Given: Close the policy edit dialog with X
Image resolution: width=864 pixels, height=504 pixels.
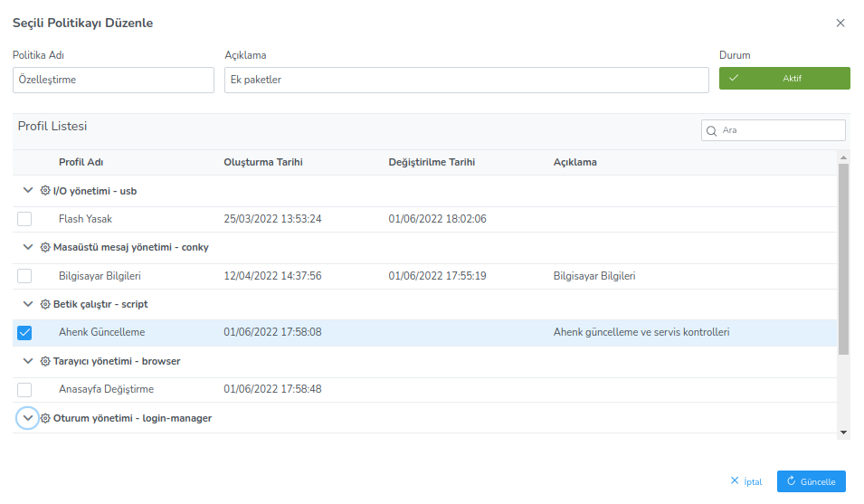Looking at the screenshot, I should [x=840, y=24].
